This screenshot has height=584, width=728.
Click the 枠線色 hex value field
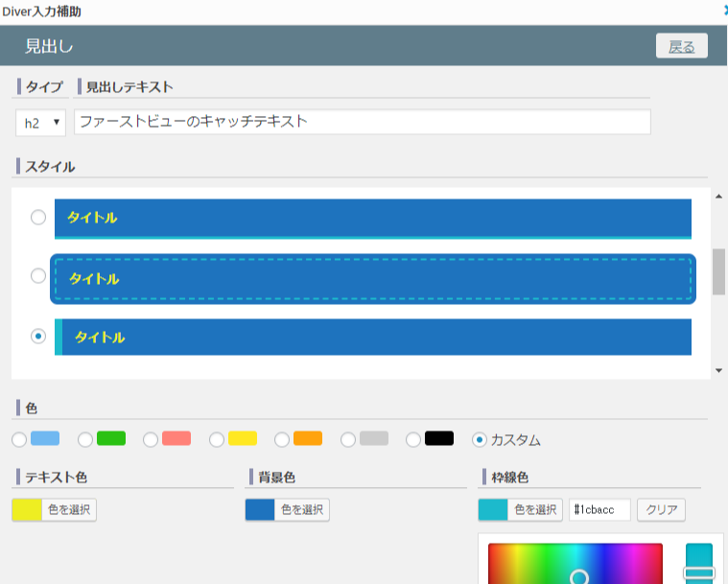599,510
